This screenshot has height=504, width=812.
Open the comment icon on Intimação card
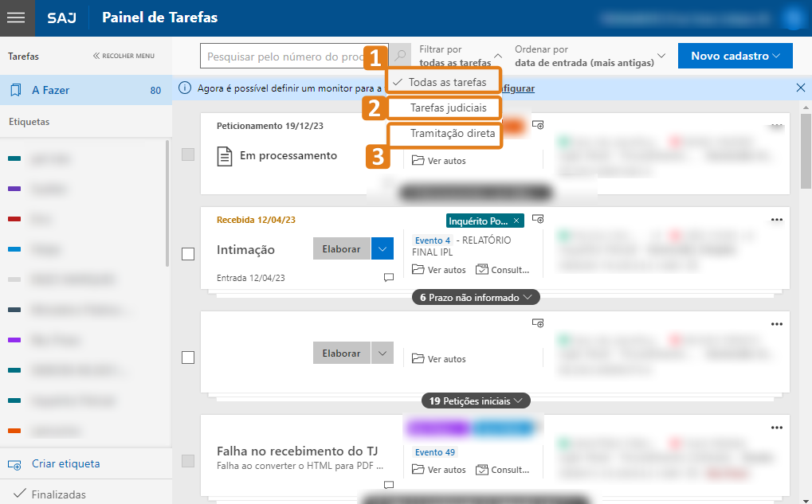pyautogui.click(x=389, y=278)
